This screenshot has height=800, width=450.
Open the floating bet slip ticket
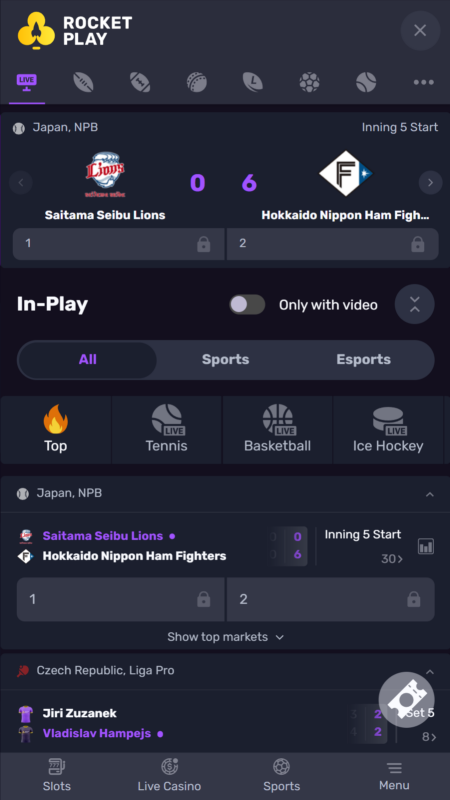(407, 699)
